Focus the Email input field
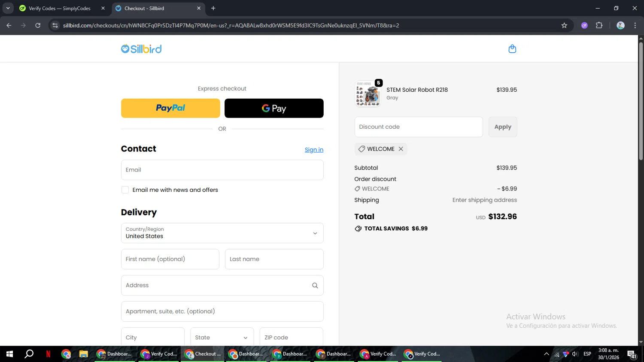The width and height of the screenshot is (644, 362). pyautogui.click(x=222, y=170)
